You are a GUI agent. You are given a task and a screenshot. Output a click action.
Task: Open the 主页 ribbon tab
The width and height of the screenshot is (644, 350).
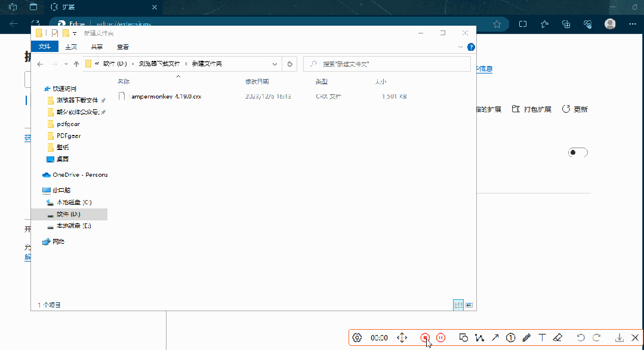71,47
